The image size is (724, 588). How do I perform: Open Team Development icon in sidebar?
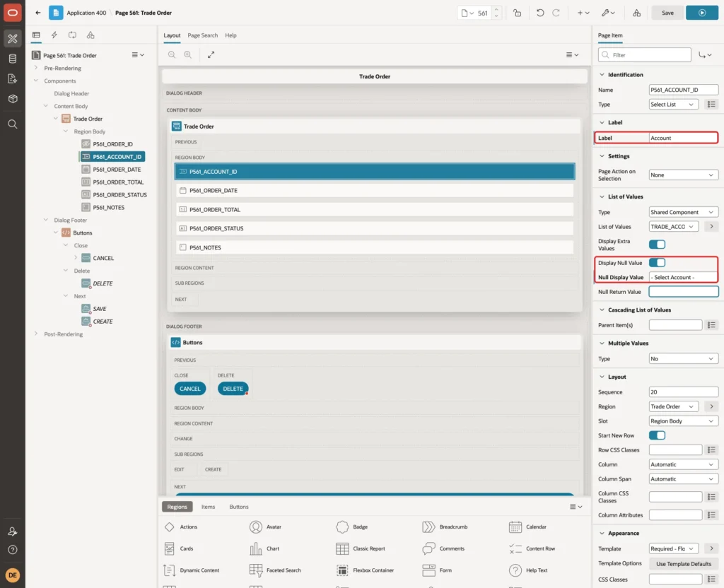coord(13,78)
